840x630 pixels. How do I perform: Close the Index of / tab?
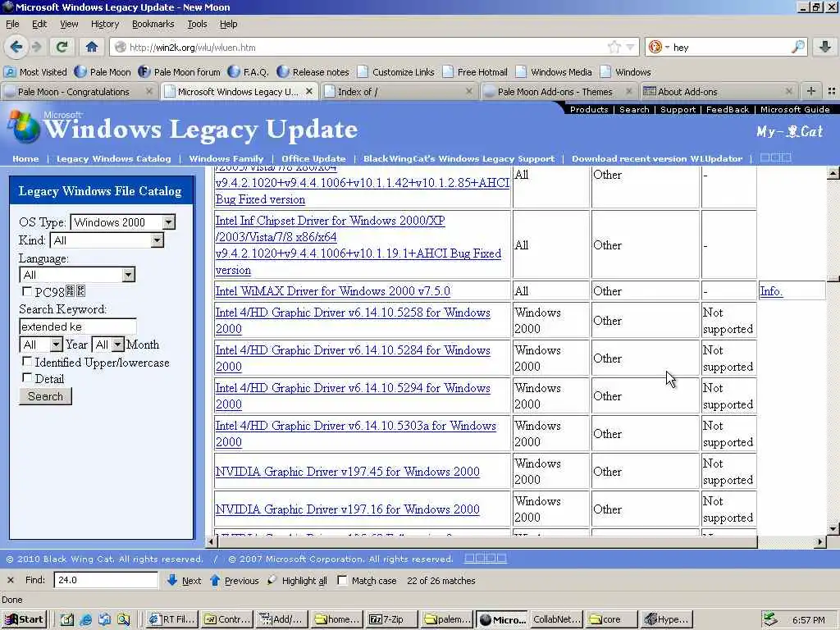468,92
